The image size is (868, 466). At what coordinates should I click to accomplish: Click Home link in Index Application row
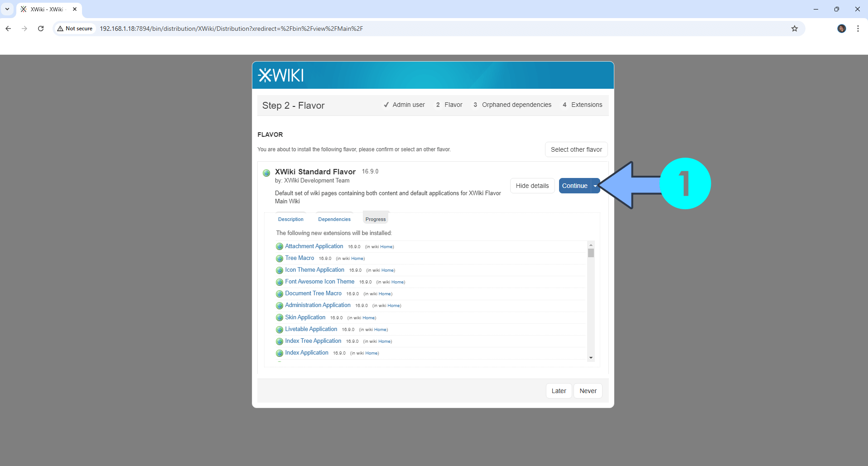point(371,353)
